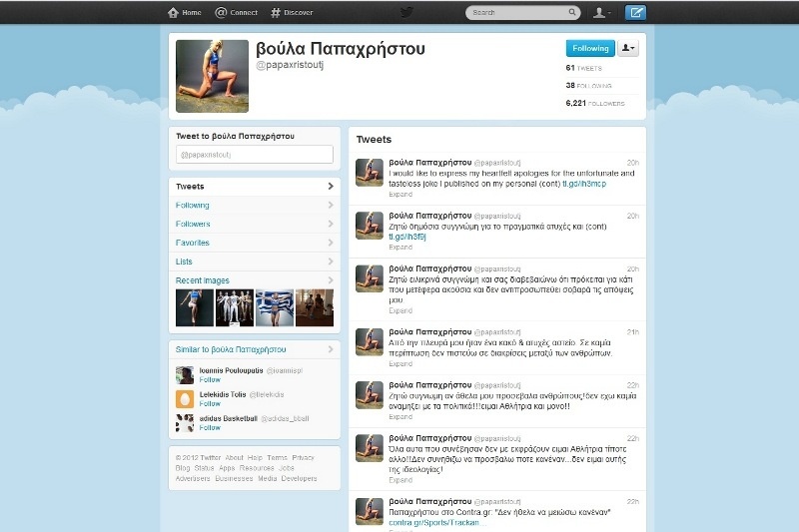The image size is (799, 532).
Task: Open tl.gd/ih3f5j link in tweet
Action: pos(407,237)
